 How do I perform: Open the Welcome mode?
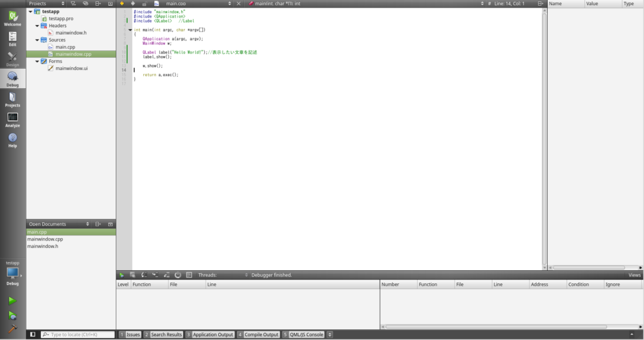13,18
